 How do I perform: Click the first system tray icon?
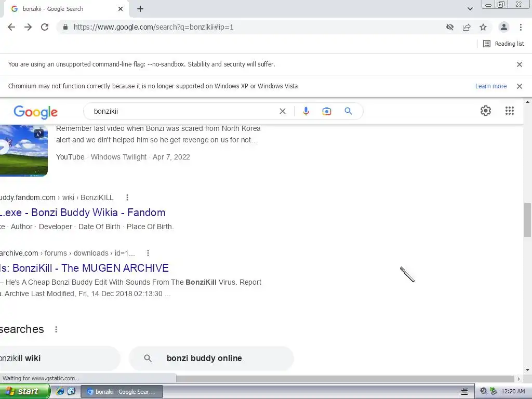(x=484, y=392)
